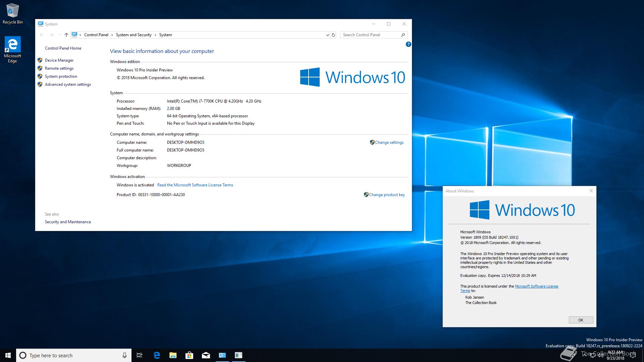The width and height of the screenshot is (644, 362).
Task: Open Microsoft Store from the taskbar
Action: (x=190, y=355)
